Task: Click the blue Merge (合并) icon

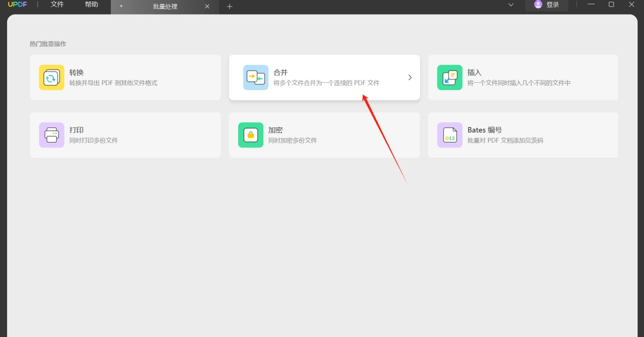Action: [x=255, y=77]
